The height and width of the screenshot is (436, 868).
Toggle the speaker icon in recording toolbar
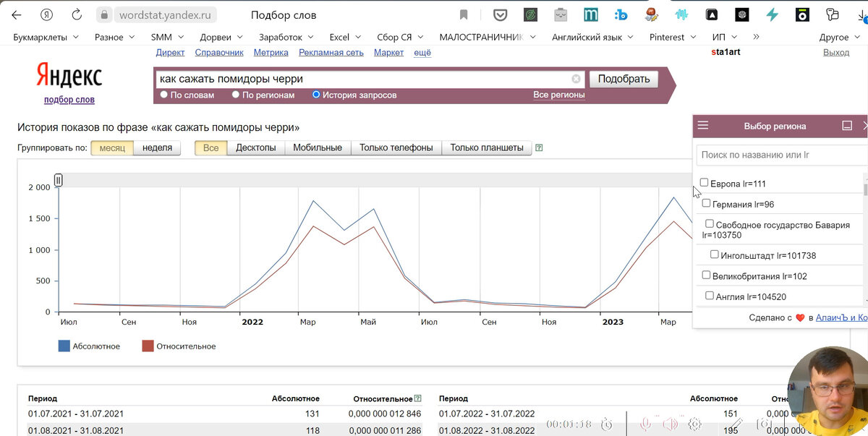671,424
